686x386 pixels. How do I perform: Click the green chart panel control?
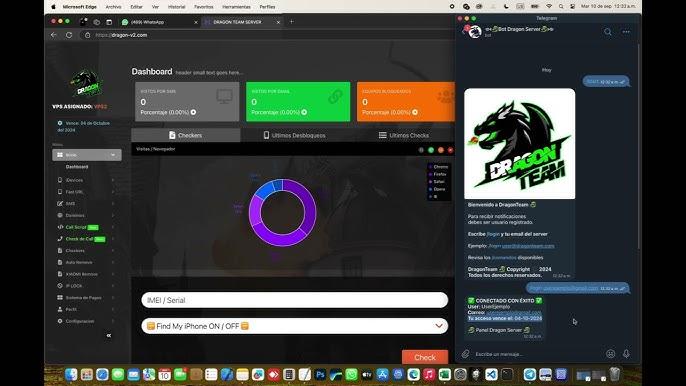(431, 150)
